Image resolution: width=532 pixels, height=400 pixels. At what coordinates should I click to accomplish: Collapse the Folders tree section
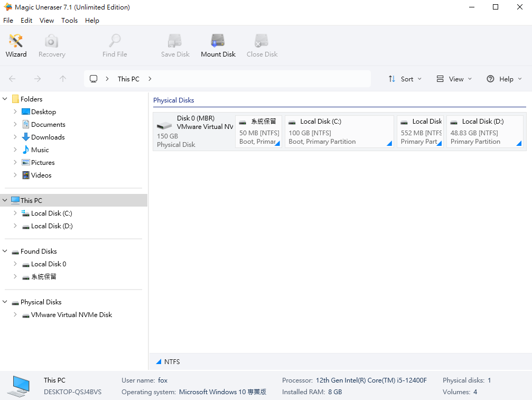[5, 99]
